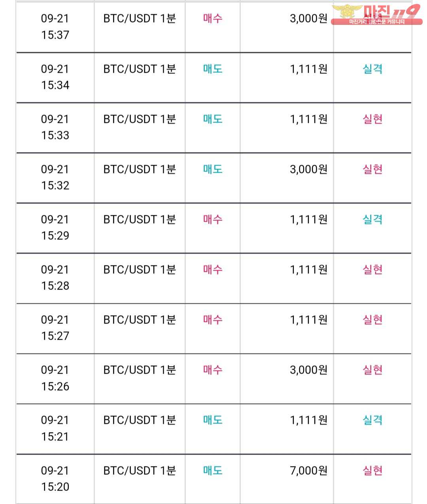427x504 pixels.
Task: Click the 마진119 watermark logo
Action: pos(376,15)
